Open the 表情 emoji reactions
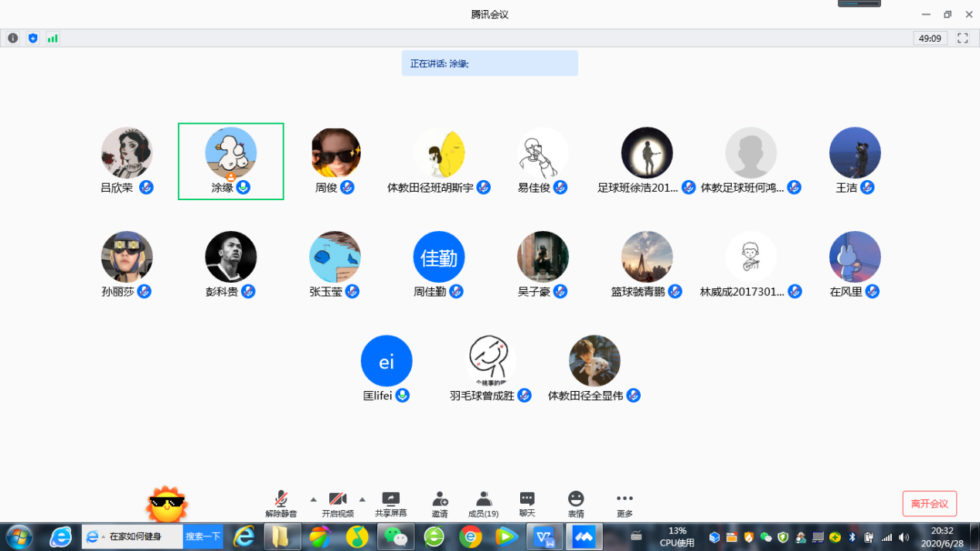The width and height of the screenshot is (980, 551). coord(576,503)
